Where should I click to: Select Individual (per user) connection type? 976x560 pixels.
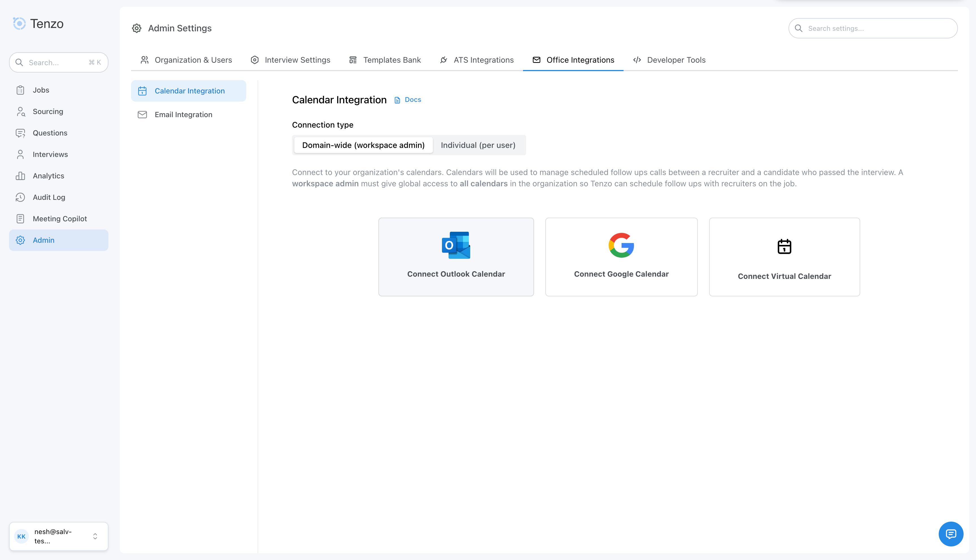(478, 145)
